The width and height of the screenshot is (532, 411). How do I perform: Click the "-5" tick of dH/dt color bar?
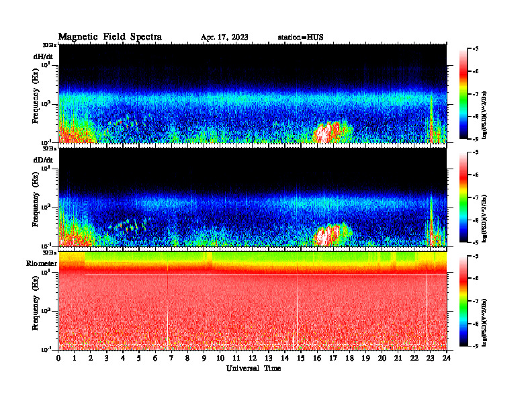point(475,49)
